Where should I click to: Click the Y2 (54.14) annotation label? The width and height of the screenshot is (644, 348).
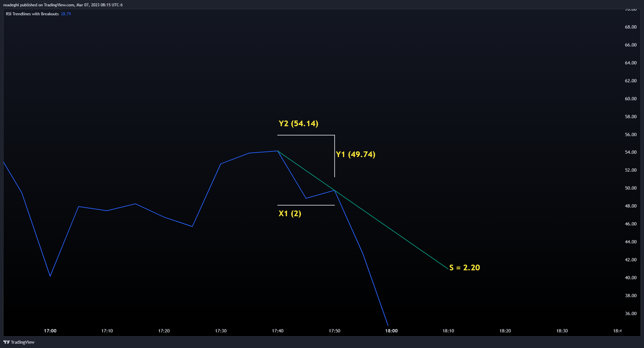(298, 124)
